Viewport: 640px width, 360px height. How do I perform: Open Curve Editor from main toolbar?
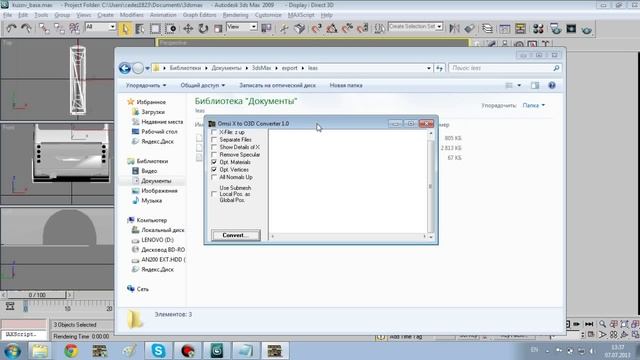[505, 28]
